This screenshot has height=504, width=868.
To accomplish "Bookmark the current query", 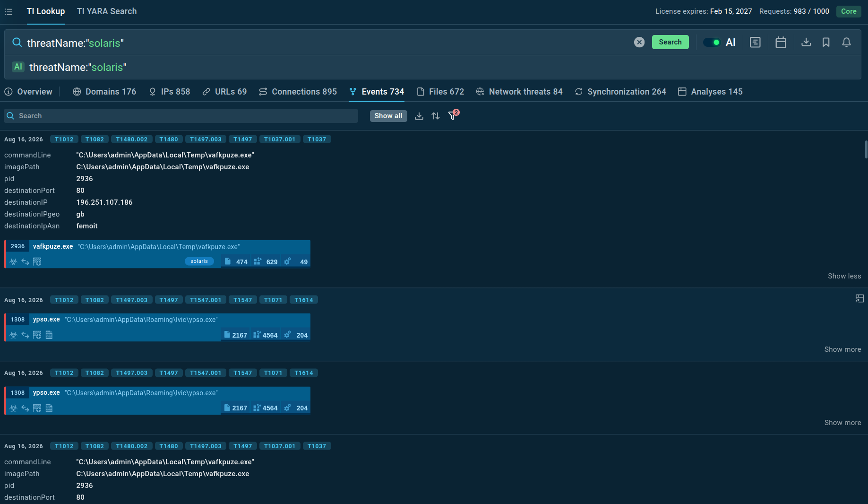I will [826, 42].
